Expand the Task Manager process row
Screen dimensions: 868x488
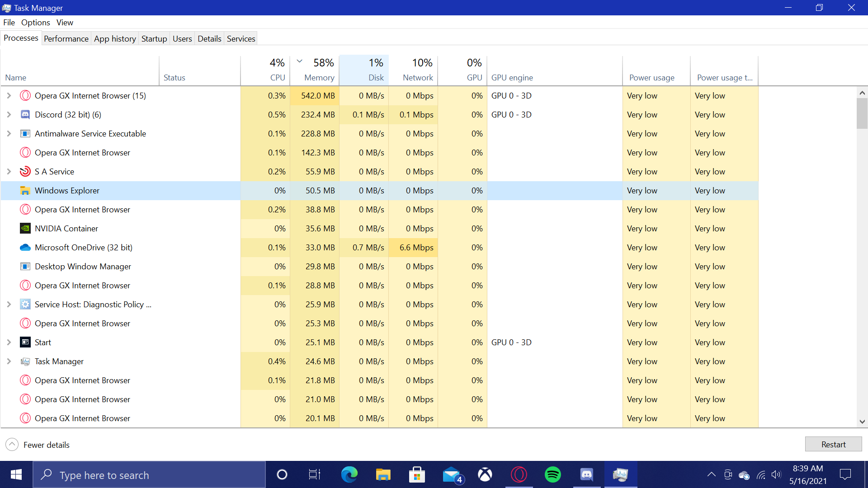click(x=9, y=361)
